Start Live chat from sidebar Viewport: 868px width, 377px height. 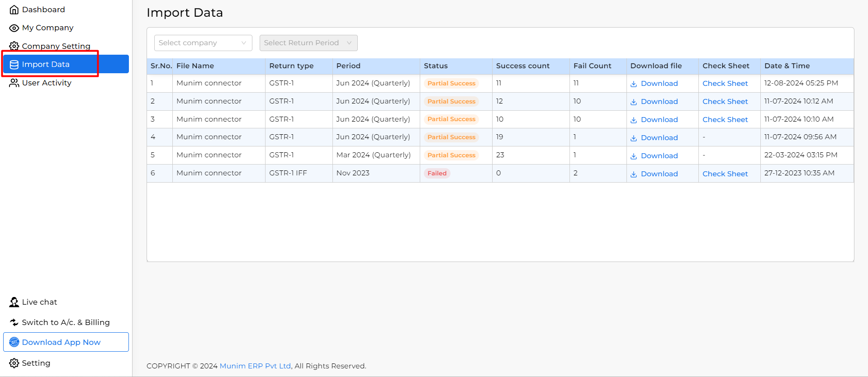39,302
